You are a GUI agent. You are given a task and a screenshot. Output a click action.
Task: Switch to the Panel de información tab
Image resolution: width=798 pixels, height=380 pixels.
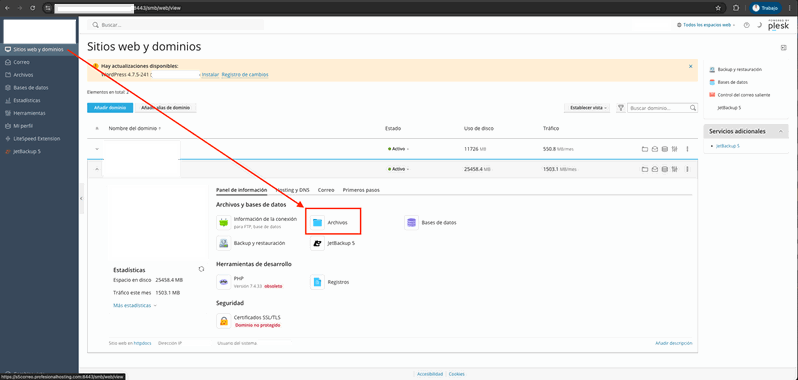click(242, 190)
